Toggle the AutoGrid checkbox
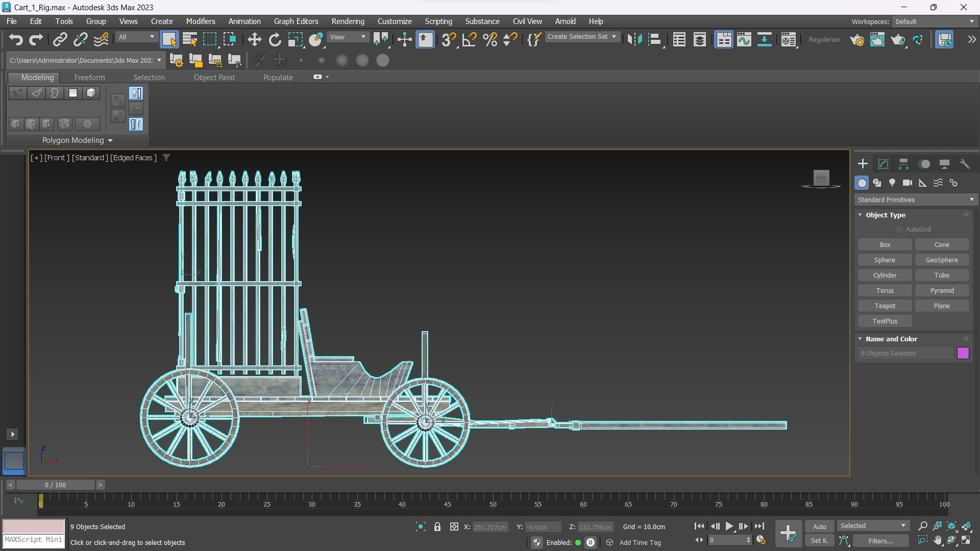 point(899,230)
